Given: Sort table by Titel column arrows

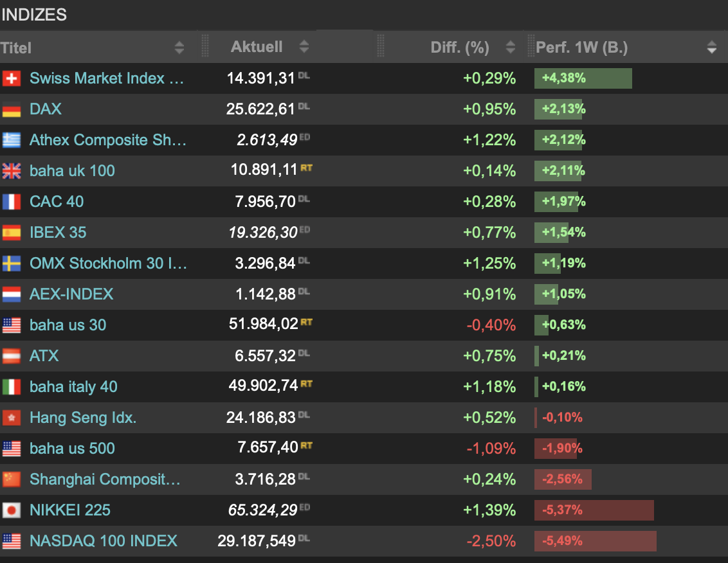Looking at the screenshot, I should (179, 48).
